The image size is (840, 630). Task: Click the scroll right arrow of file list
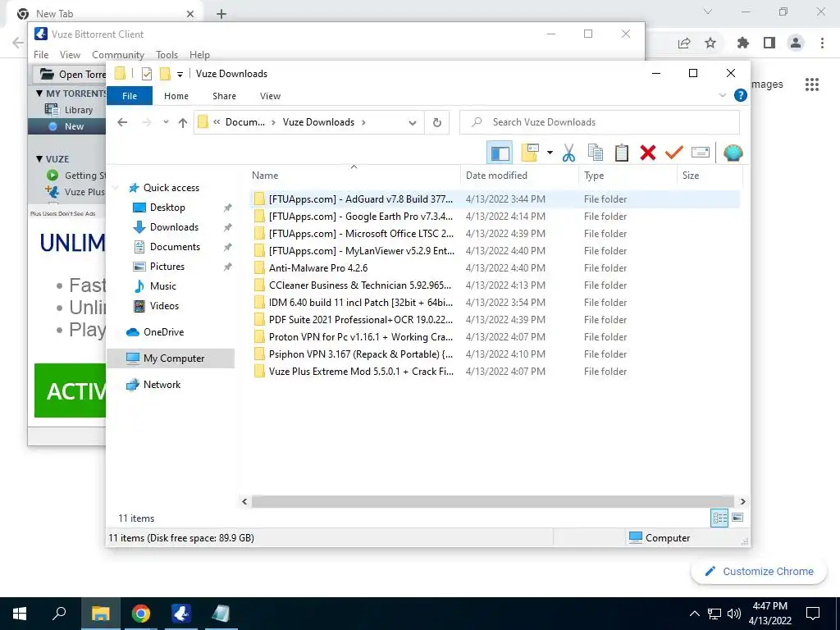742,501
